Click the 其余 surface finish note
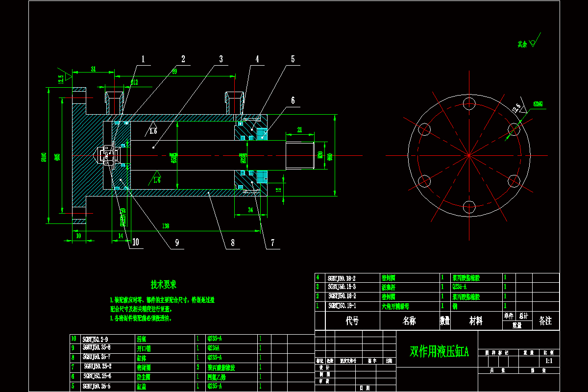 point(522,44)
